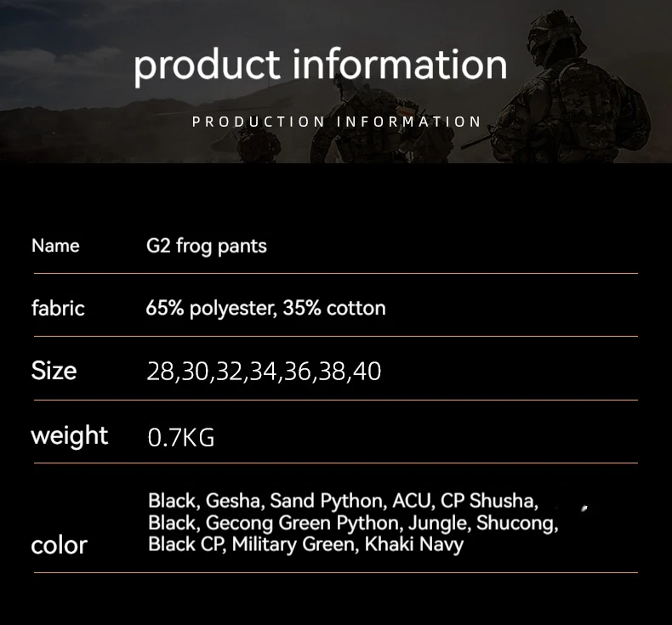Image resolution: width=672 pixels, height=625 pixels.
Task: Click the 'Military Green' color name
Action: pos(293,545)
